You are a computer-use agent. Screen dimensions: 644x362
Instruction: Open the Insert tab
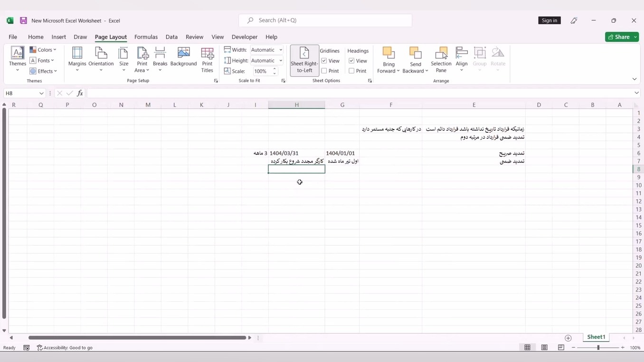[58, 37]
